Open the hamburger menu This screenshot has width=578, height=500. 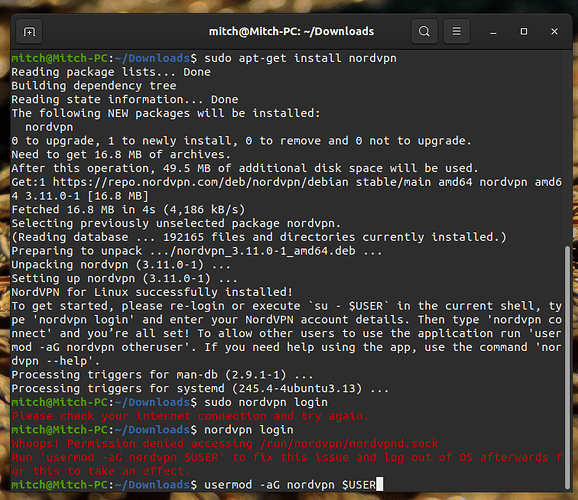pyautogui.click(x=456, y=31)
